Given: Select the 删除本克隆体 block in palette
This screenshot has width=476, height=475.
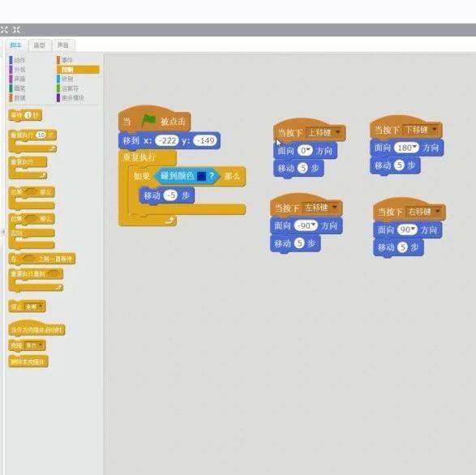Looking at the screenshot, I should [28, 362].
